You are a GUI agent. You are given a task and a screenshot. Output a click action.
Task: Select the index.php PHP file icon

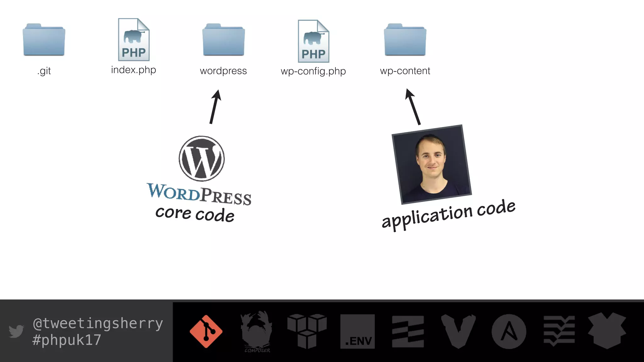(134, 40)
